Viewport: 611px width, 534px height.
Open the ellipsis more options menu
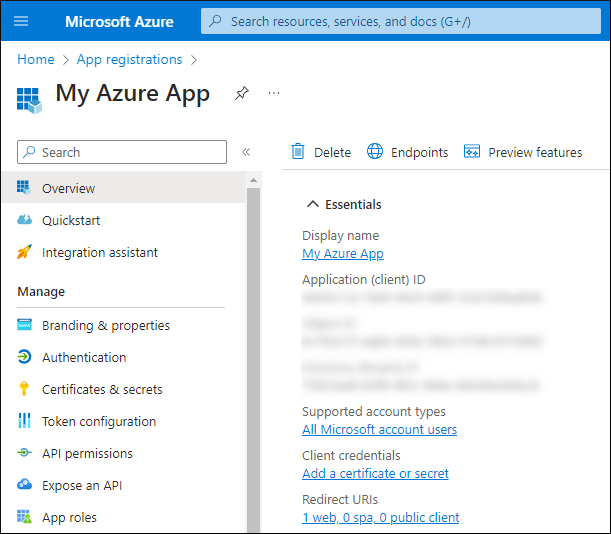274,93
